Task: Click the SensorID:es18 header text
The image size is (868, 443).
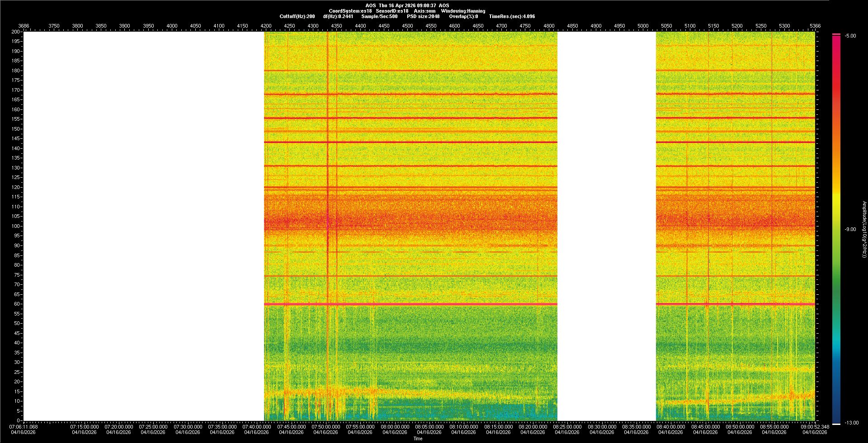Action: pos(392,11)
